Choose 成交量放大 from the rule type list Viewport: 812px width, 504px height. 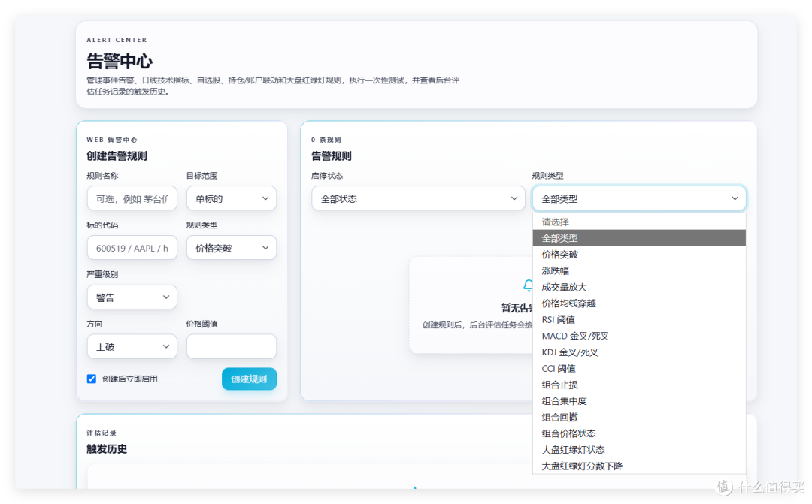[639, 287]
